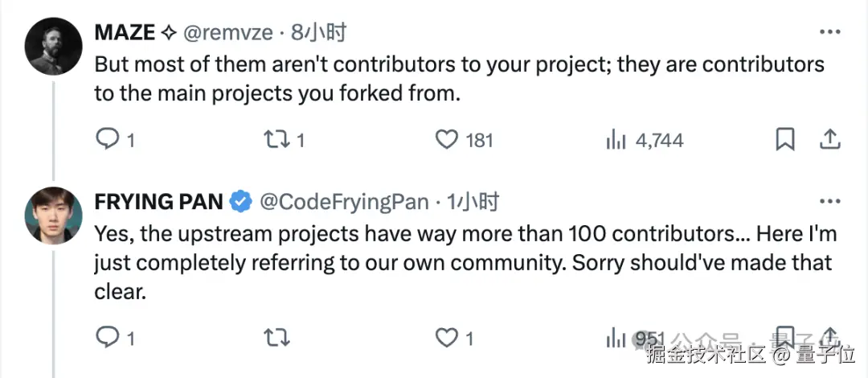Click the MAZE display name
Image resolution: width=868 pixels, height=378 pixels.
click(x=125, y=33)
